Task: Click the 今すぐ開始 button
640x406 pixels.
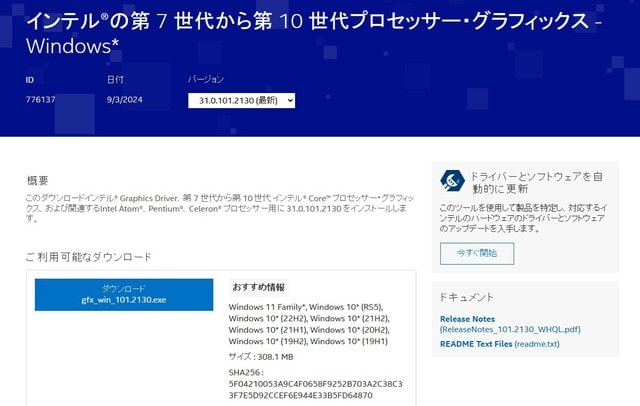Action: click(477, 253)
